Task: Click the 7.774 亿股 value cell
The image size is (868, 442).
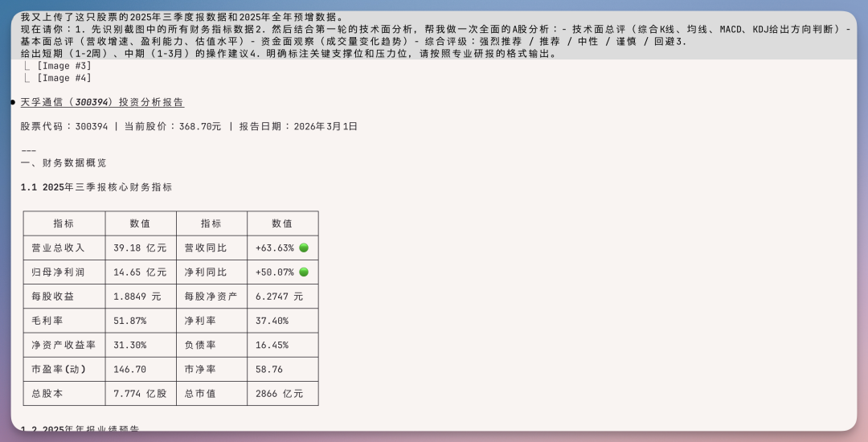Action: click(141, 394)
